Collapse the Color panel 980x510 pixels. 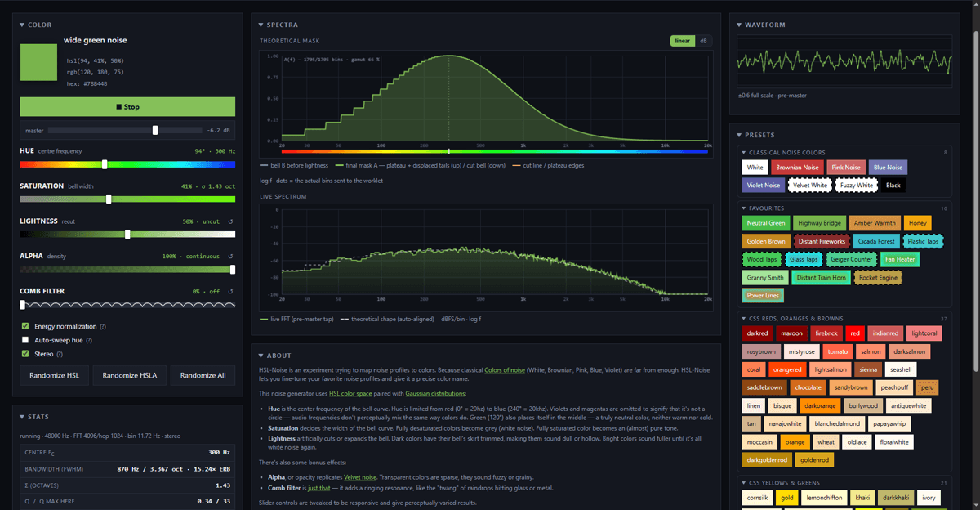tap(35, 25)
